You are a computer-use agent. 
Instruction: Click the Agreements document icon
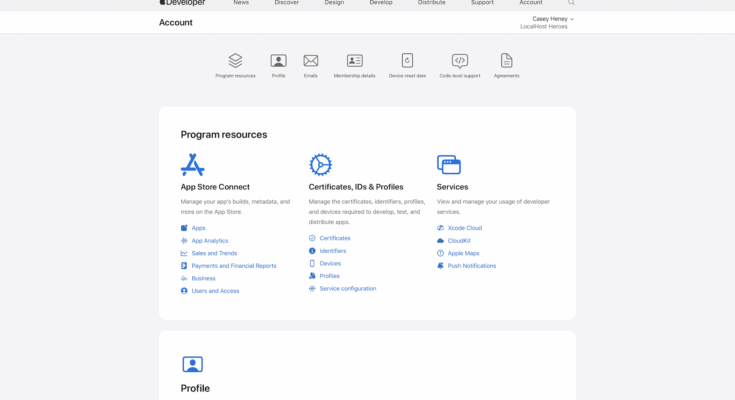tap(506, 60)
